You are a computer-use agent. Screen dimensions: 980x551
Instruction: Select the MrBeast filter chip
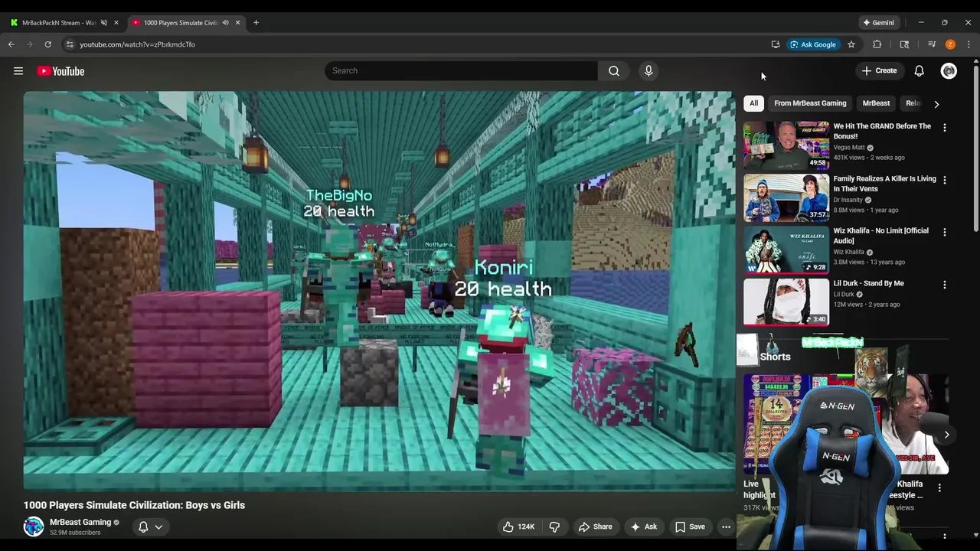click(x=876, y=103)
